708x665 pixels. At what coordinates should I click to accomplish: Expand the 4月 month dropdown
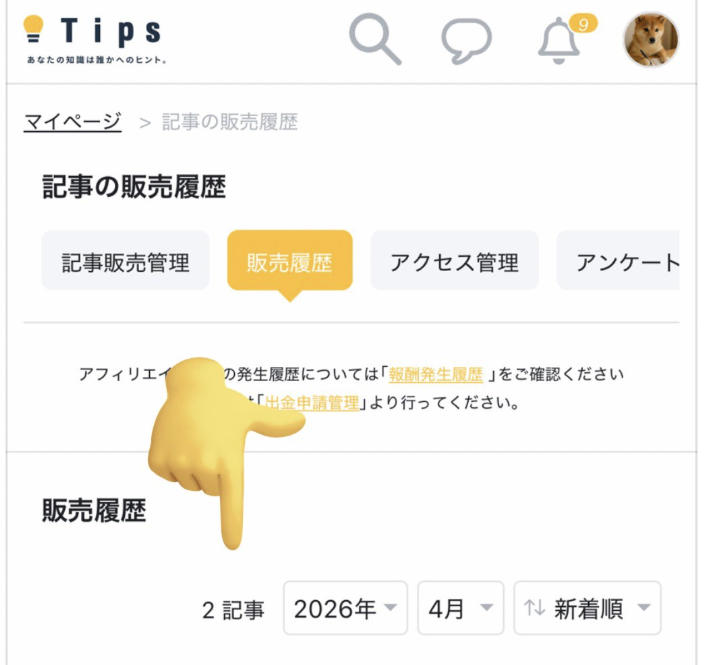click(x=461, y=608)
